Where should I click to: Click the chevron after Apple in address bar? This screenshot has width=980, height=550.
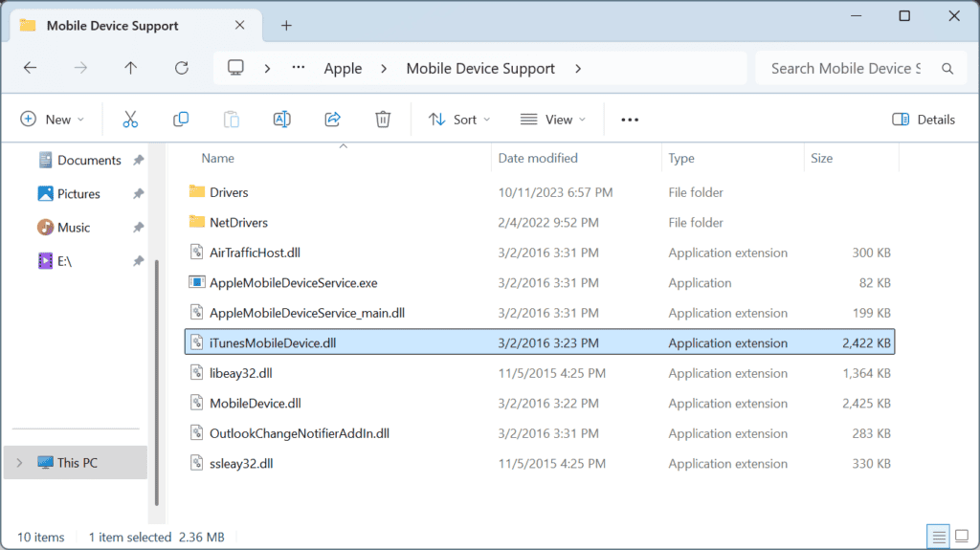click(x=384, y=68)
